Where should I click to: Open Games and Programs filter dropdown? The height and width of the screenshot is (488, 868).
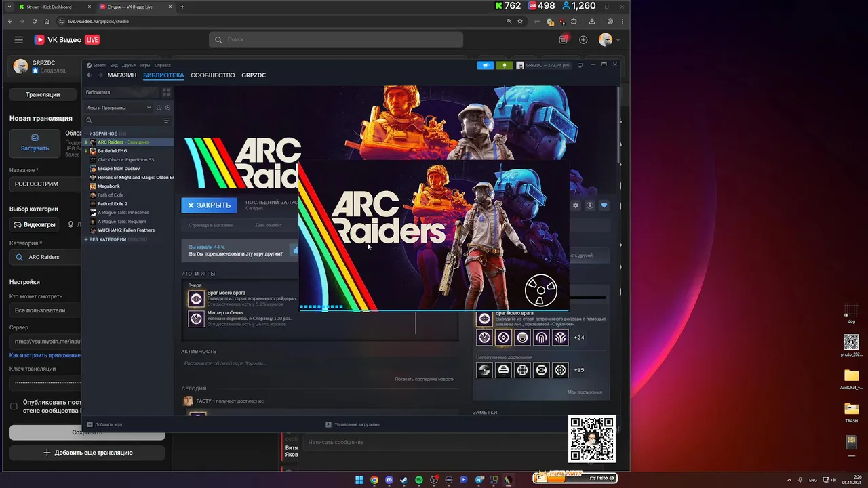119,108
